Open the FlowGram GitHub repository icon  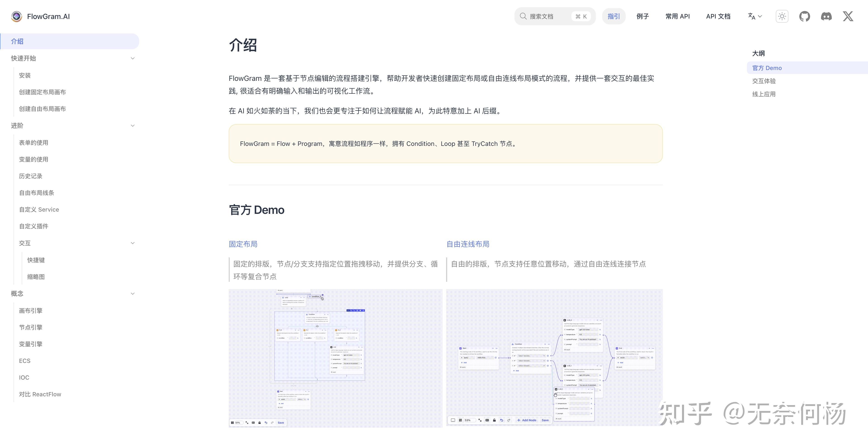coord(805,16)
